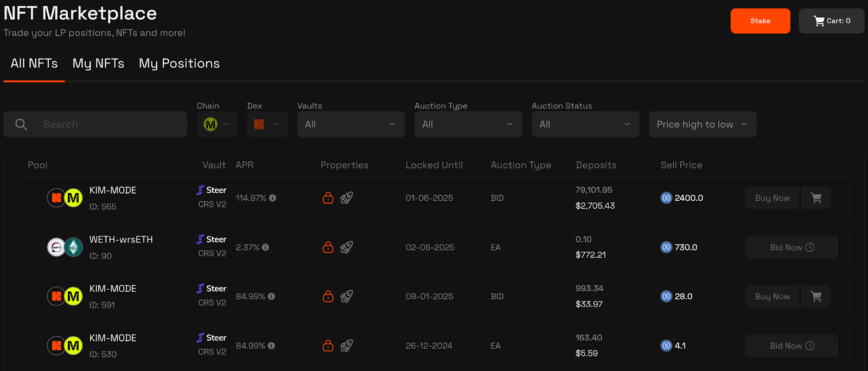Click the lock icon in the KIM-MODE ID 565 row
868x371 pixels.
[x=328, y=198]
